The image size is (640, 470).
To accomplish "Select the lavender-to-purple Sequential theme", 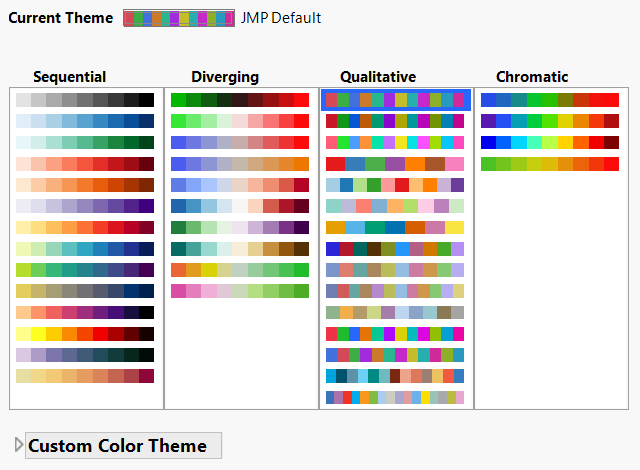I will (x=85, y=206).
